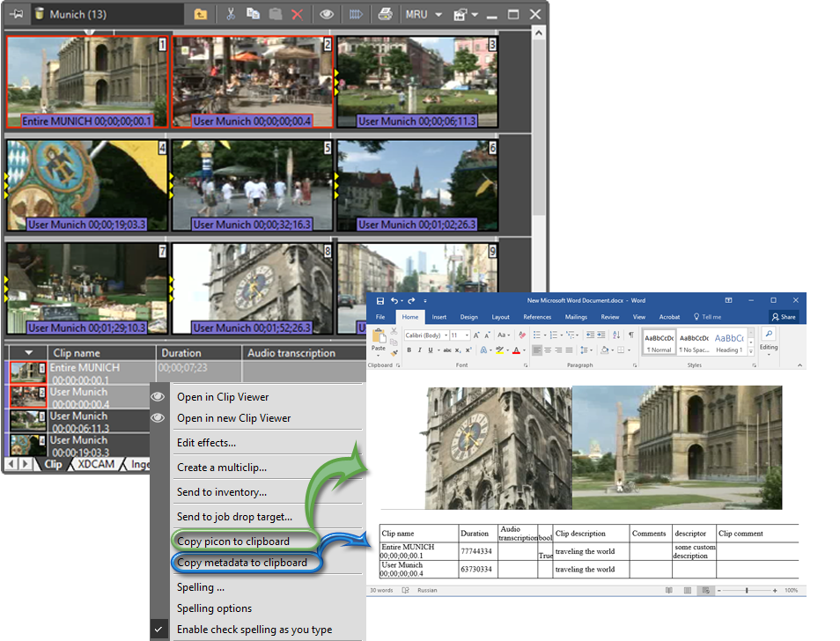The height and width of the screenshot is (641, 840).
Task: Click the Copy icon in bin toolbar
Action: click(253, 14)
